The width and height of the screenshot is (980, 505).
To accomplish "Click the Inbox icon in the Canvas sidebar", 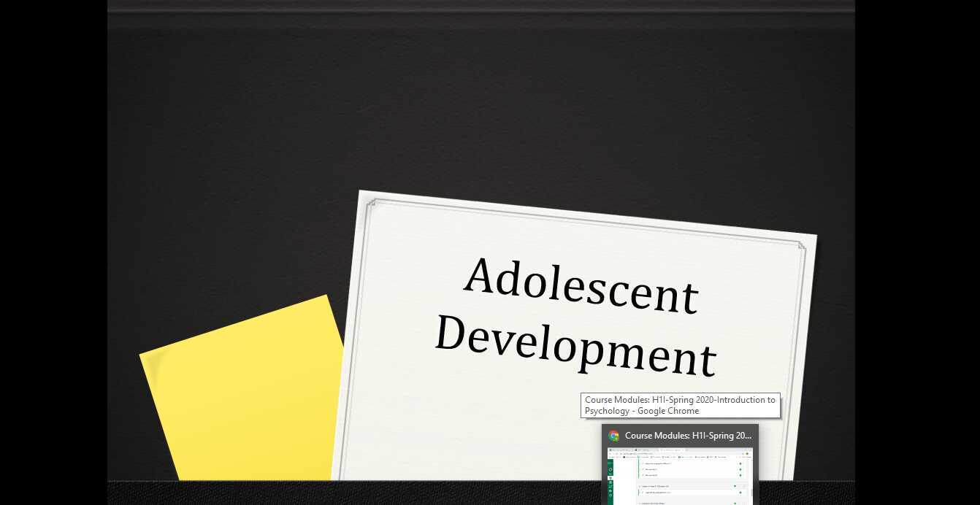I will (x=610, y=492).
